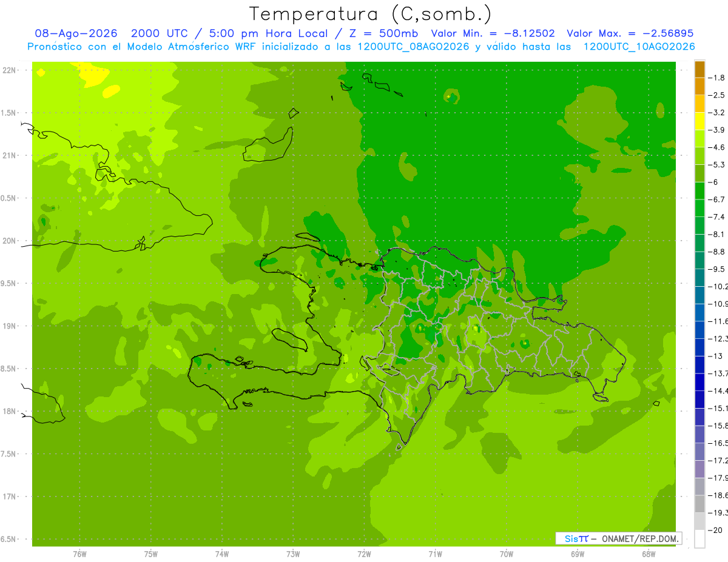This screenshot has width=728, height=562.
Task: Click the '-5.3' colorbar label
Action: tap(716, 164)
